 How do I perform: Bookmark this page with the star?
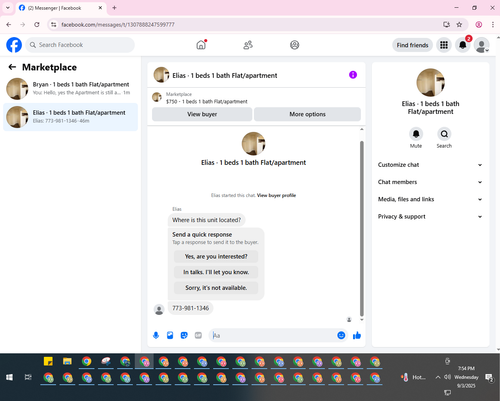tap(459, 25)
